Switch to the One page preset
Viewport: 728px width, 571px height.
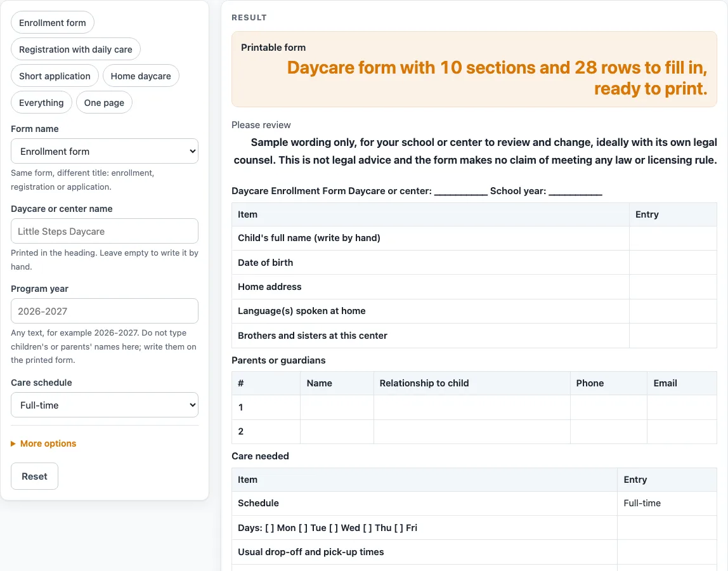[104, 103]
